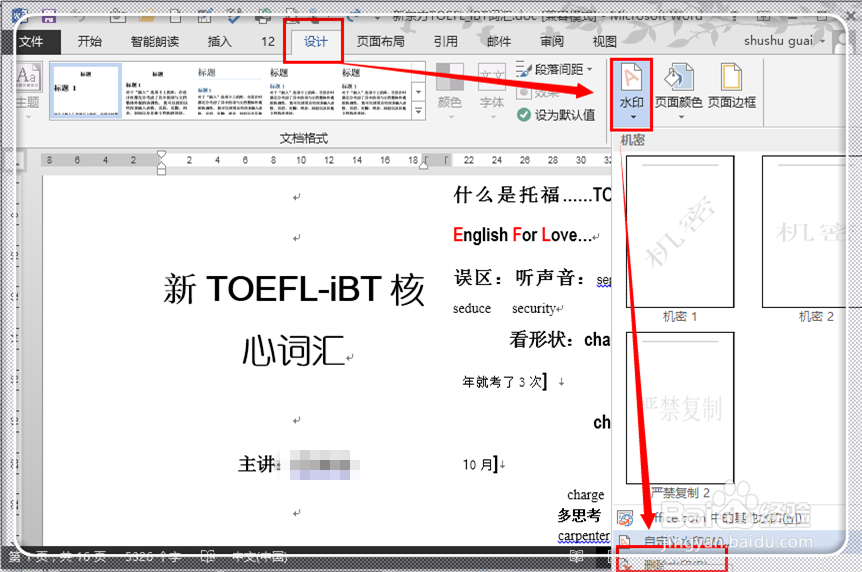Switch to the 页面布局 page layout tab
This screenshot has width=862, height=572.
tap(380, 41)
